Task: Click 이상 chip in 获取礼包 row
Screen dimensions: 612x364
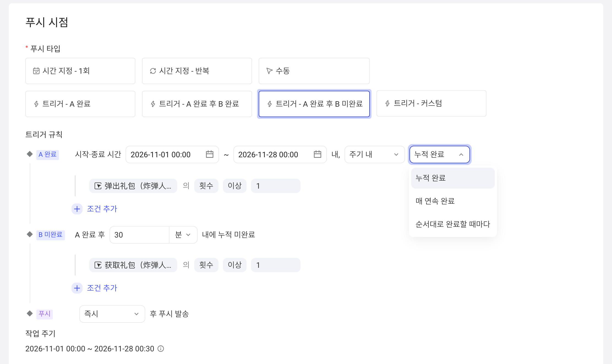Action: coord(234,265)
